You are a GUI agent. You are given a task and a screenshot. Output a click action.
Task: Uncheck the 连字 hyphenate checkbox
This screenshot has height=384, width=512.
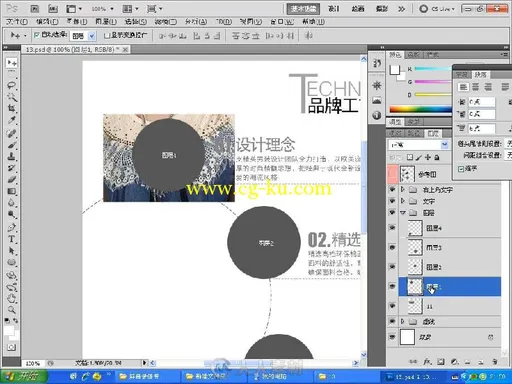click(461, 169)
